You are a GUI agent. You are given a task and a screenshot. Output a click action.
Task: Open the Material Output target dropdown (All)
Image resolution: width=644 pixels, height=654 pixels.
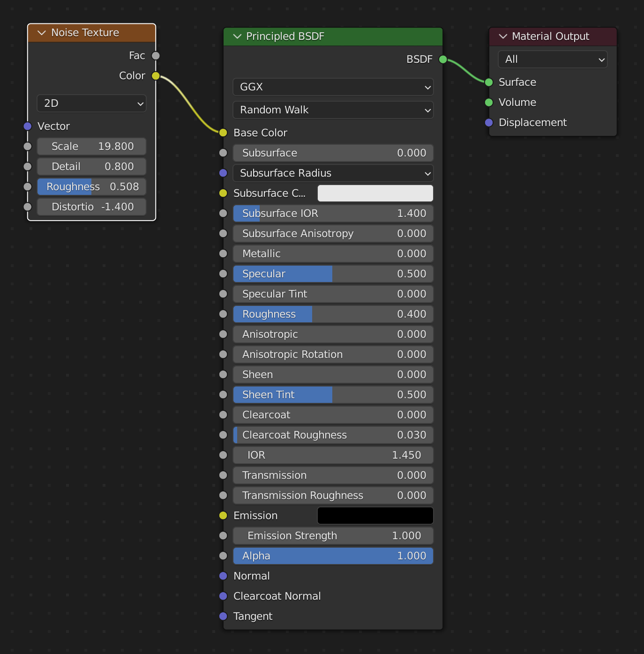[x=553, y=59]
